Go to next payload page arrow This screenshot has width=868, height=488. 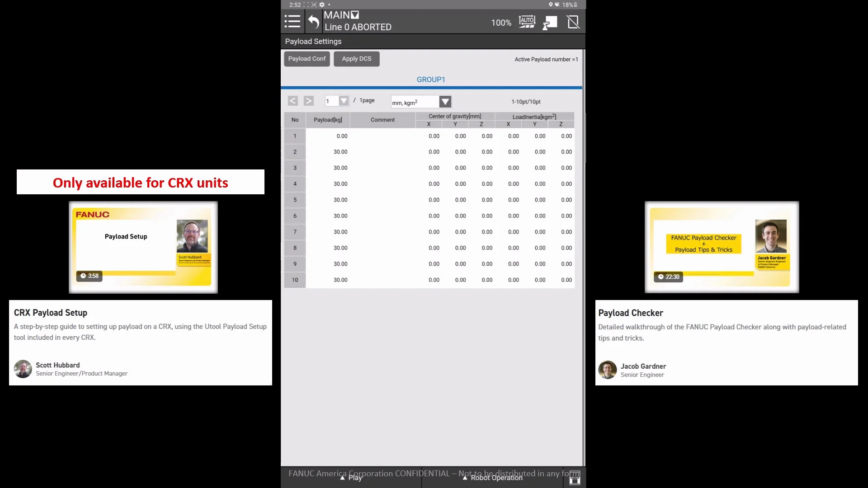point(308,101)
